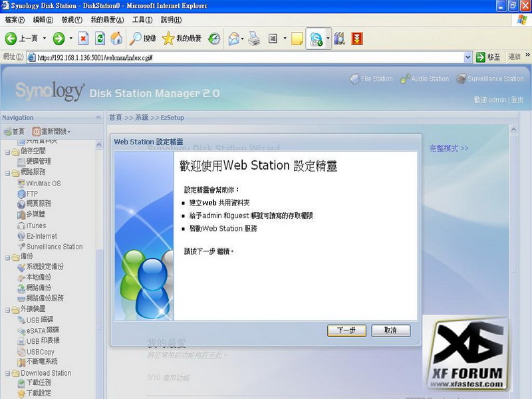The height and width of the screenshot is (399, 532).
Task: Select 多媒體 in the navigation tree
Action: coord(31,214)
